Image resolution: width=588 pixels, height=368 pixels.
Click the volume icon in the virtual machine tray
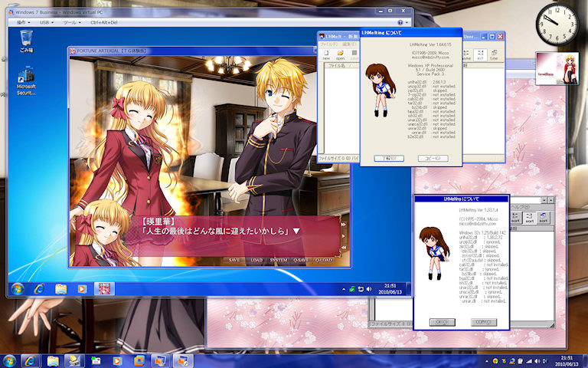pos(368,289)
